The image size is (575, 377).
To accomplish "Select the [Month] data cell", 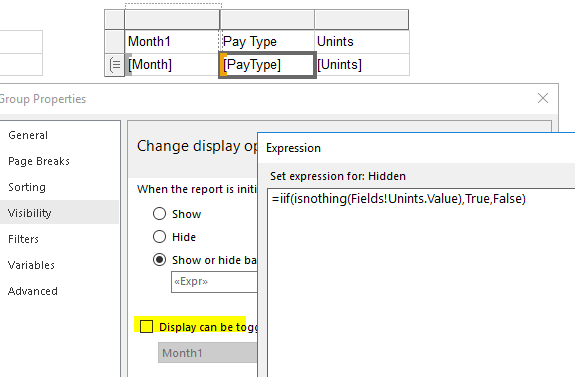I will click(172, 65).
